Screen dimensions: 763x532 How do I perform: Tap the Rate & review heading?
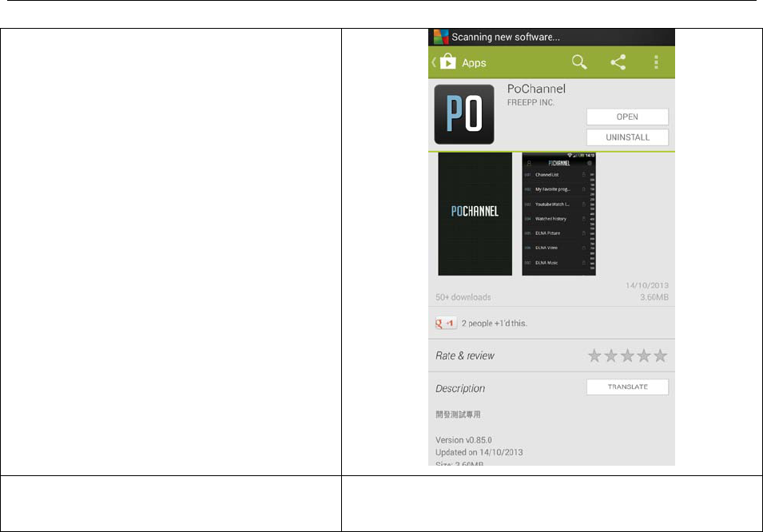(x=465, y=355)
